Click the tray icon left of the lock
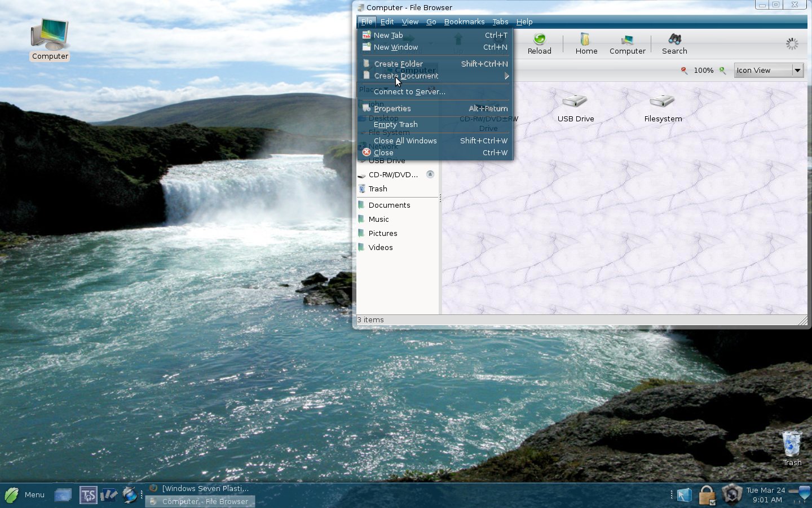 click(x=684, y=495)
